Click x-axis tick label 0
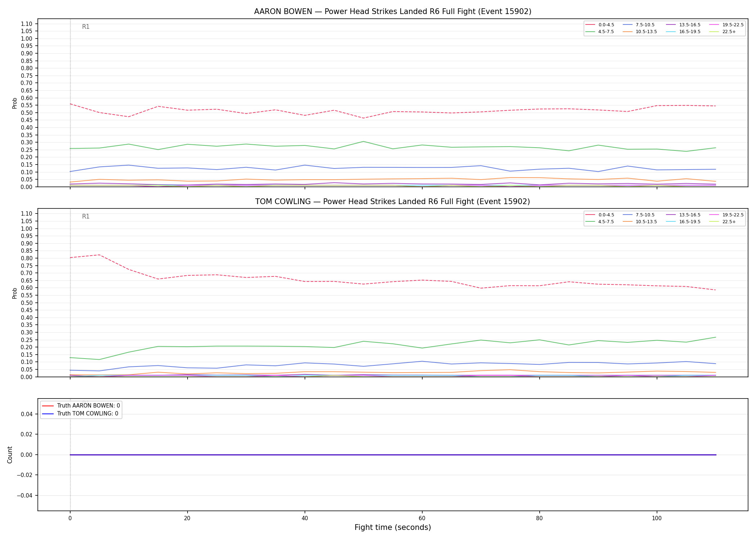Screen dimensions: 756x540 coord(70,518)
